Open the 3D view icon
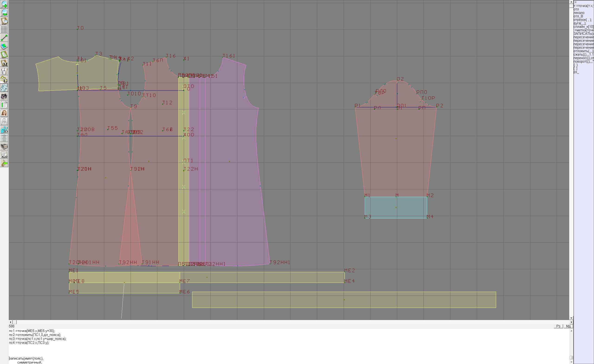 [4, 130]
